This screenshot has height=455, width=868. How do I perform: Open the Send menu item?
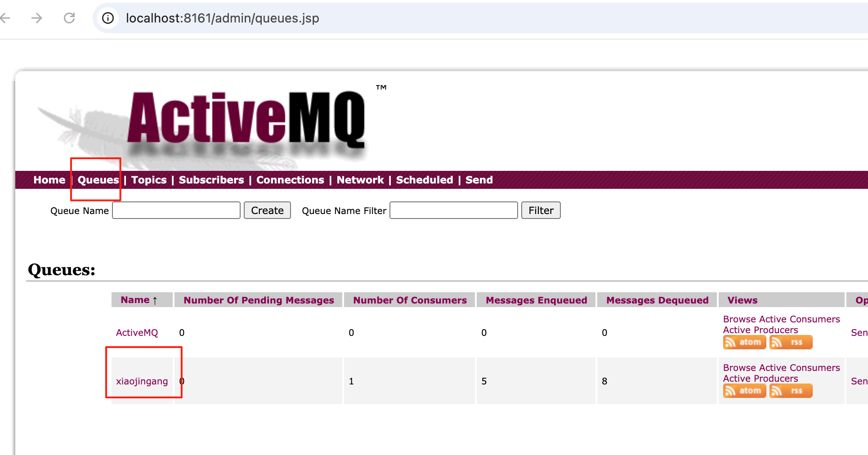pyautogui.click(x=479, y=180)
